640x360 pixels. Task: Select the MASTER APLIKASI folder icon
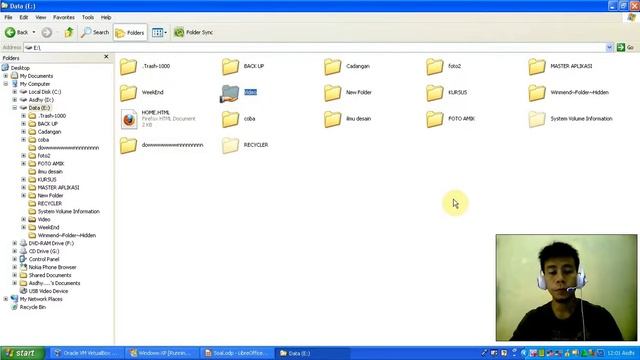[536, 67]
